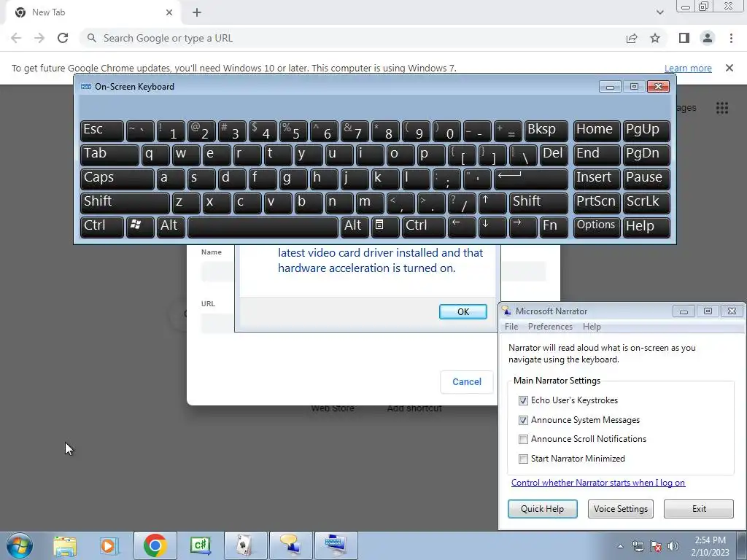Switch to On-Screen Keyboard in taskbar

336,545
